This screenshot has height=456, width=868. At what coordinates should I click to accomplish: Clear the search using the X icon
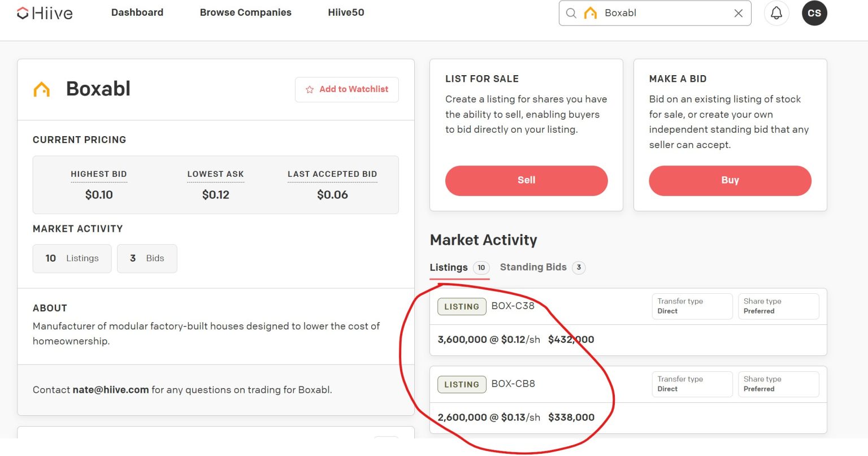738,13
